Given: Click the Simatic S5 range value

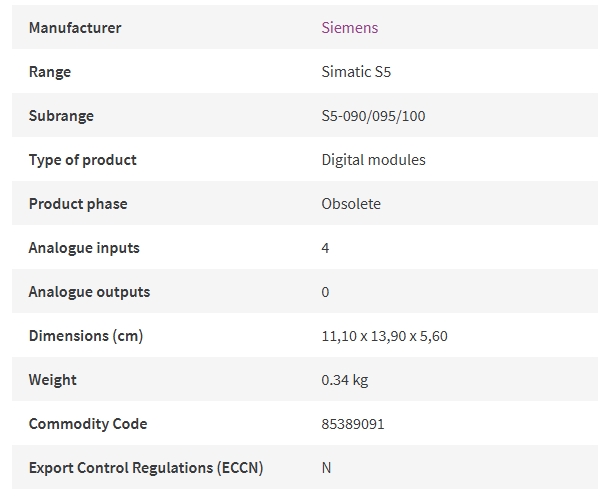Looking at the screenshot, I should click(356, 72).
